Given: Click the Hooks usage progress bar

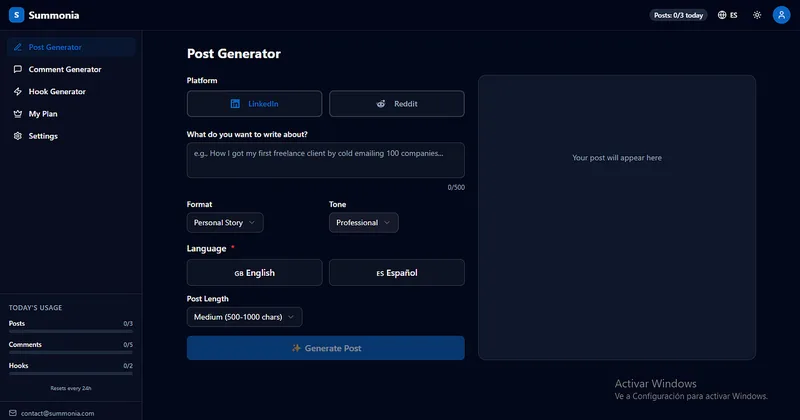Looking at the screenshot, I should 71,374.
